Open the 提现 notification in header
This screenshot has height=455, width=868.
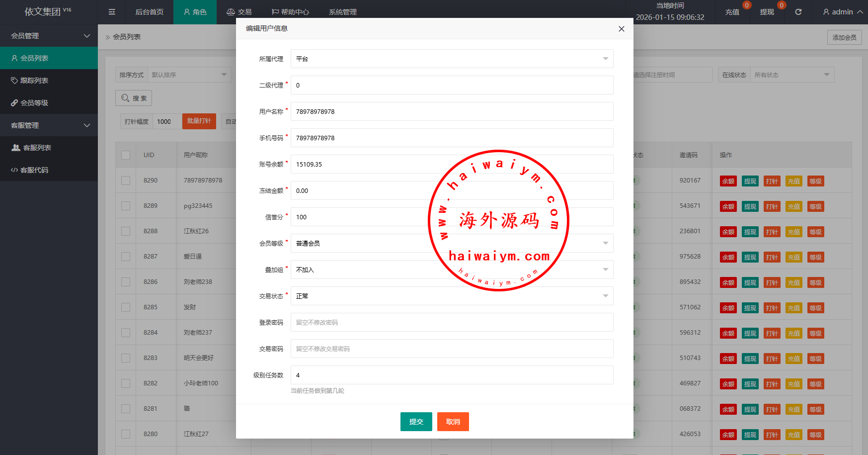pos(767,12)
